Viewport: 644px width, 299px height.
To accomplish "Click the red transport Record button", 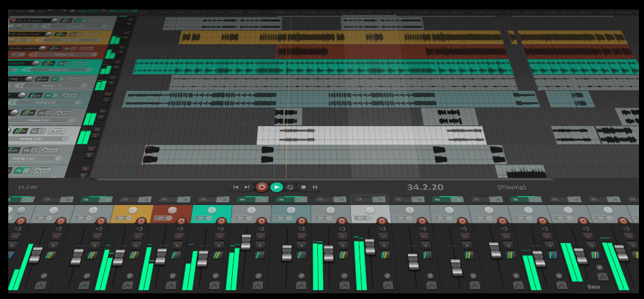I will (262, 187).
